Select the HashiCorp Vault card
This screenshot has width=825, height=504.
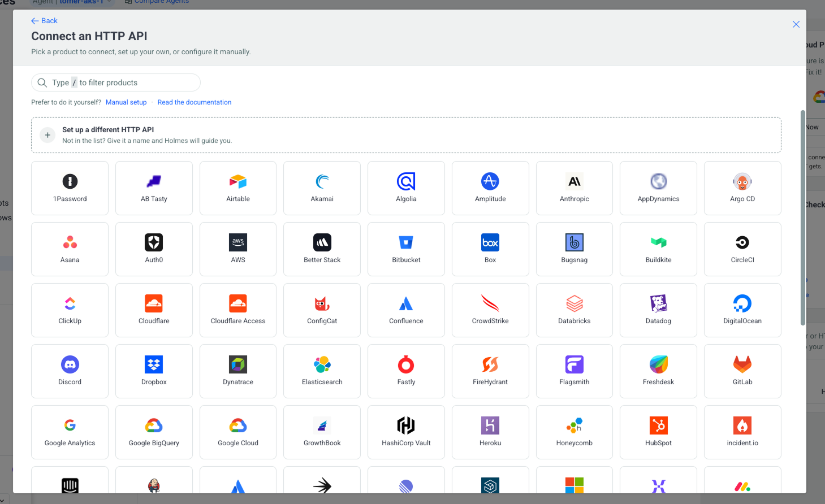coord(406,432)
